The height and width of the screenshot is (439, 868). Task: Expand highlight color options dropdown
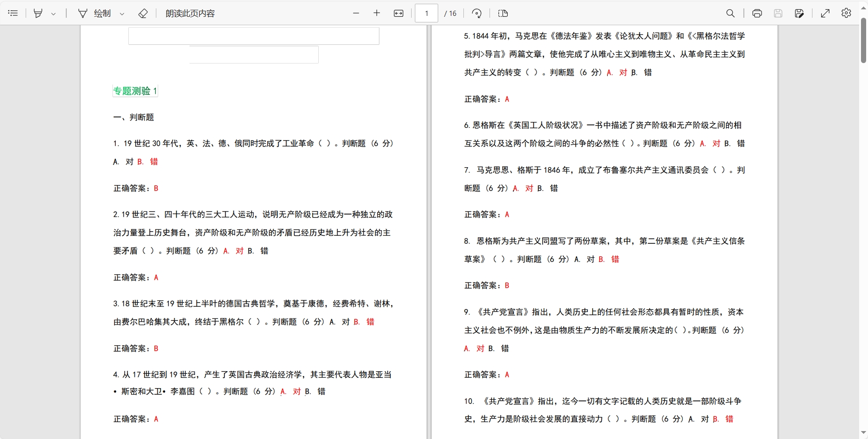click(x=54, y=14)
